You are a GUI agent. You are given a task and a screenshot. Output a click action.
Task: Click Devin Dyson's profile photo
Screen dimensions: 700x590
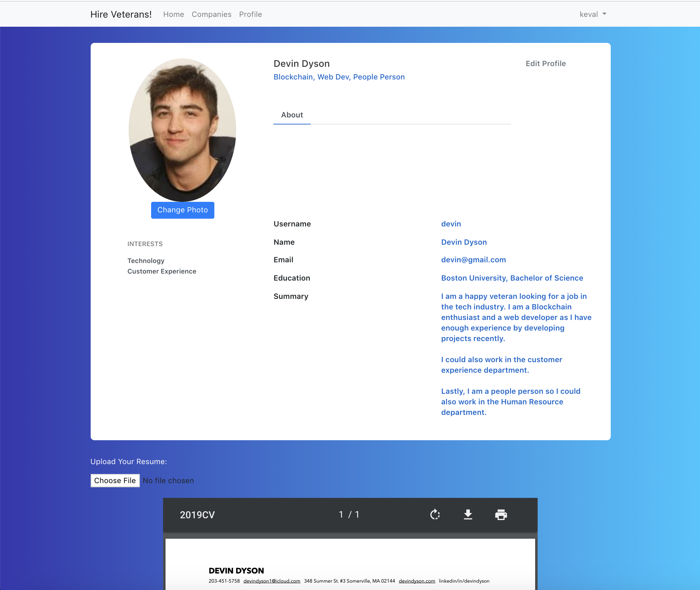pyautogui.click(x=182, y=130)
